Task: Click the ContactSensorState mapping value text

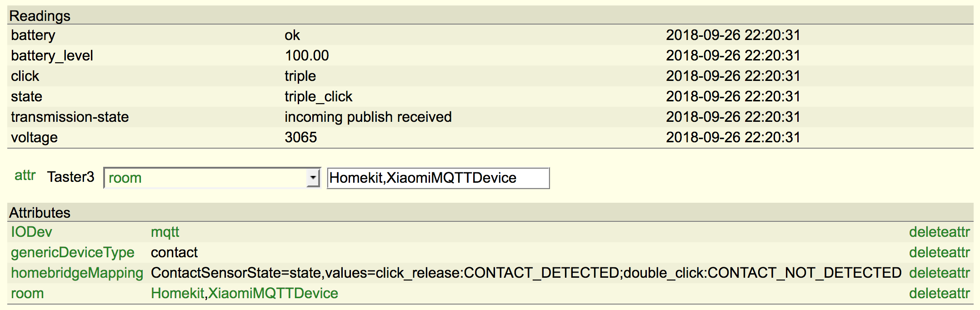Action: pos(526,273)
